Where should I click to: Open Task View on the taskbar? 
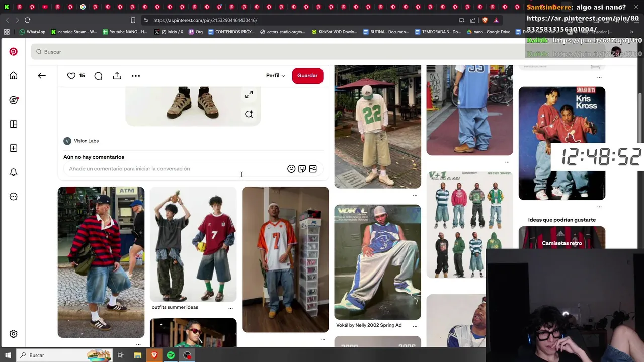[121, 355]
